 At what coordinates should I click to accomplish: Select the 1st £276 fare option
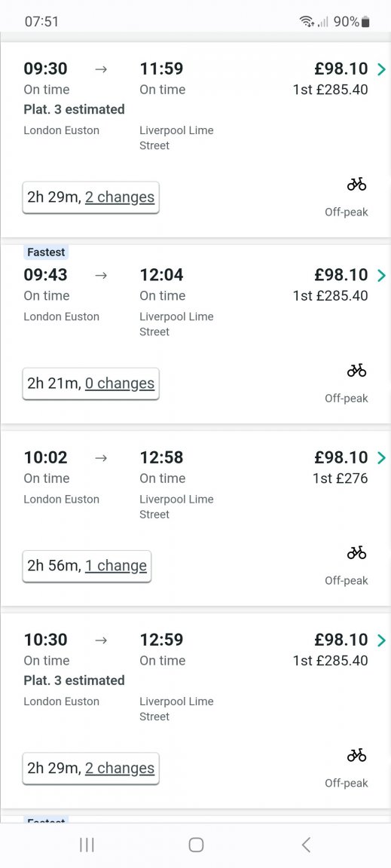coord(340,478)
